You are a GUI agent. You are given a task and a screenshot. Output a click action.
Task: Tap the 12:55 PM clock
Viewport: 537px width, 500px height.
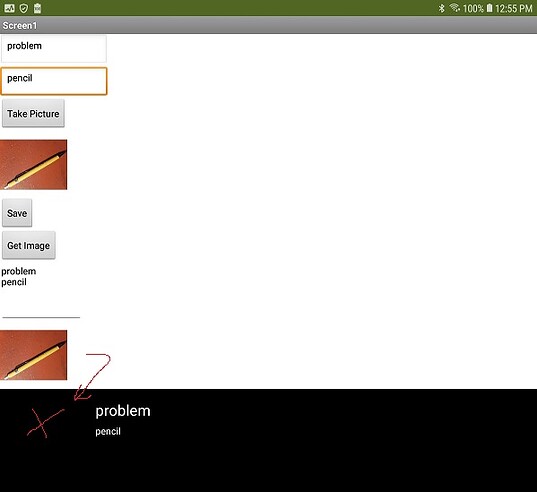click(x=514, y=8)
